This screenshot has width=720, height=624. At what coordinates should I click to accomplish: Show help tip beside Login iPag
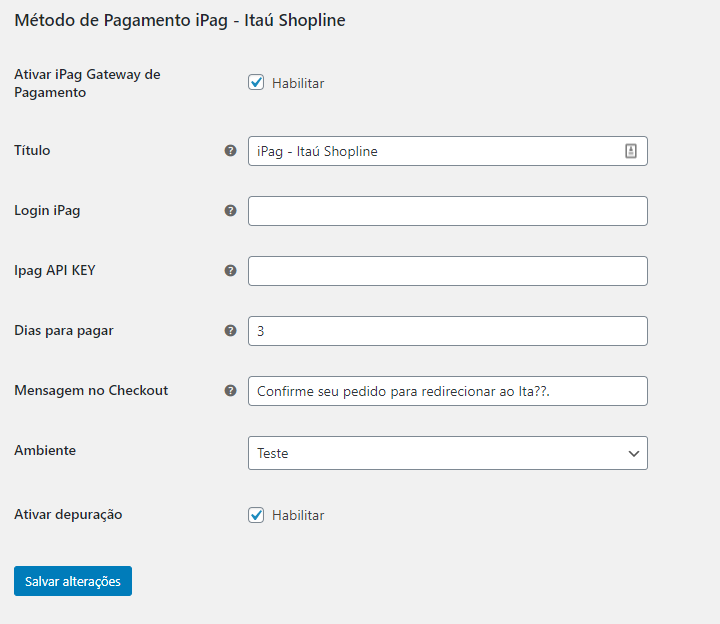click(231, 211)
